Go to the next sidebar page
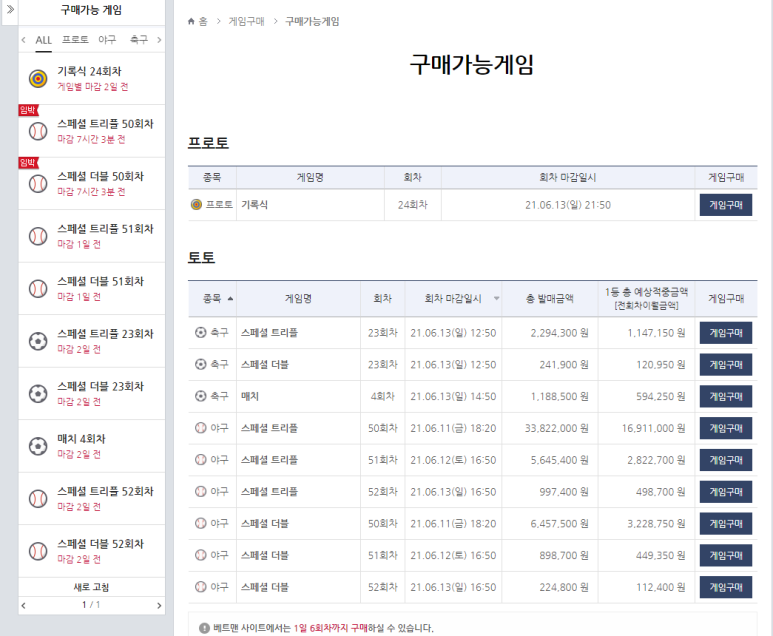773x636 pixels. point(159,605)
